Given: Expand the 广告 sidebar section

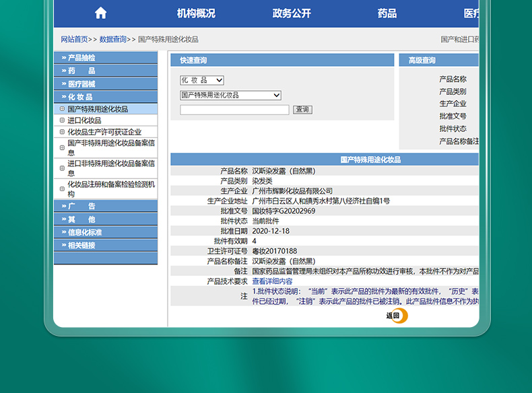Looking at the screenshot, I should pyautogui.click(x=106, y=206).
